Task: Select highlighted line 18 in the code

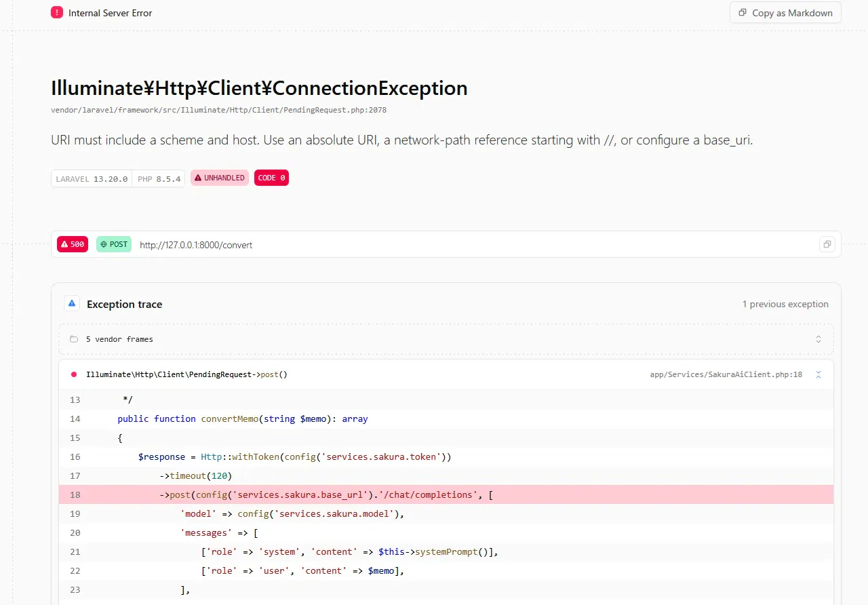Action: 446,494
